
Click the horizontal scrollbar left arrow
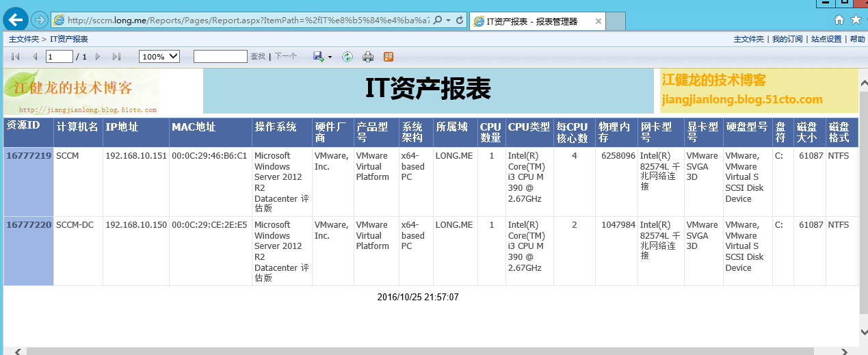18,351
